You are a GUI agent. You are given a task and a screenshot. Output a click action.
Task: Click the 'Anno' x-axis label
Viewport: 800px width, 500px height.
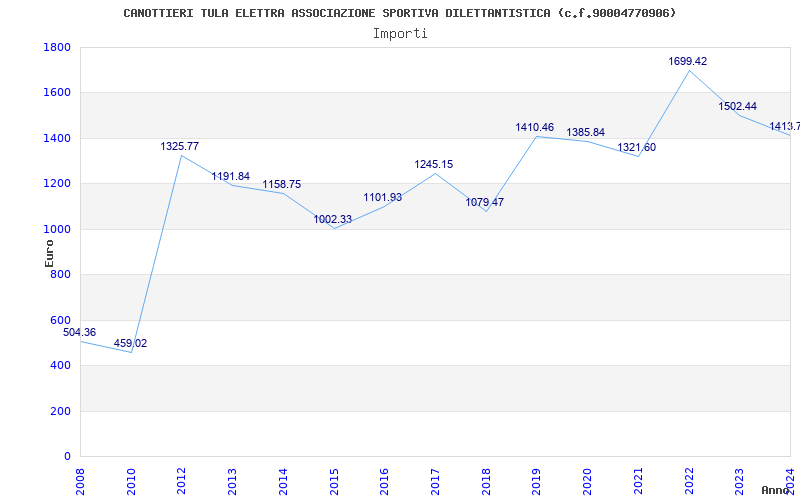tap(776, 490)
